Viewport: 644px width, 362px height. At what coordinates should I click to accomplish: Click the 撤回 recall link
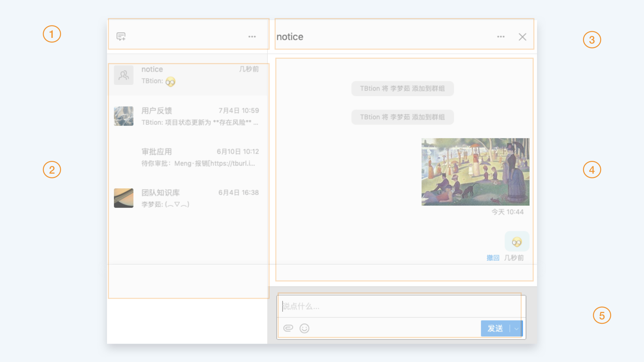(493, 258)
